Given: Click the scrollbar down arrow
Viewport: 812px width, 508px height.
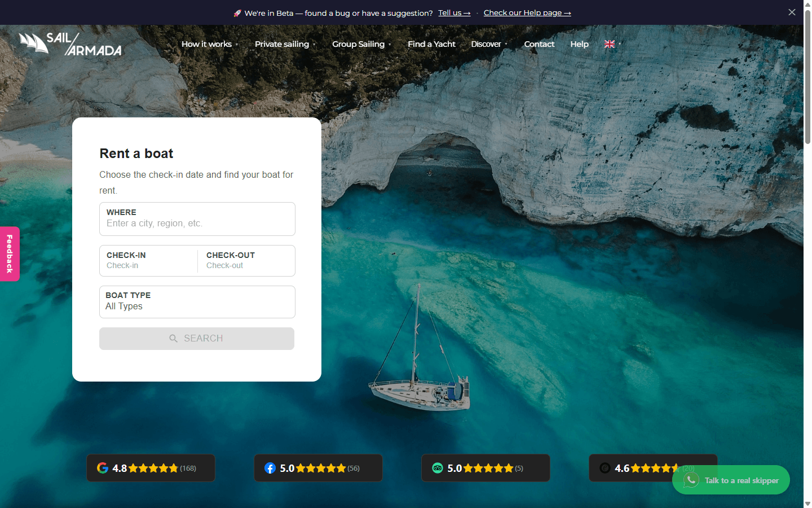Looking at the screenshot, I should (807, 503).
